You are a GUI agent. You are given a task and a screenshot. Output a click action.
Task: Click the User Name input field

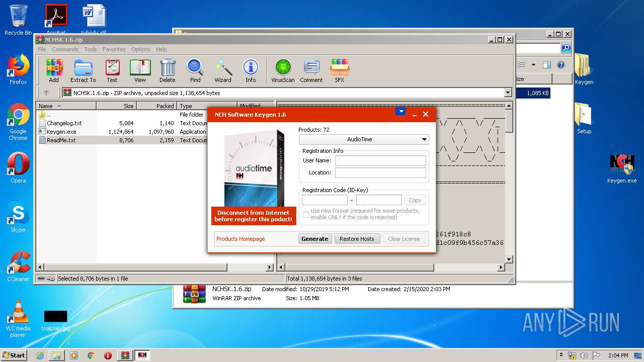click(x=380, y=160)
